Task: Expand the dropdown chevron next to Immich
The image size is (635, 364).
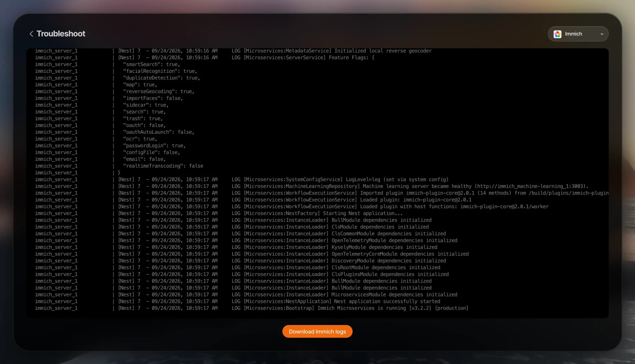Action: point(602,34)
